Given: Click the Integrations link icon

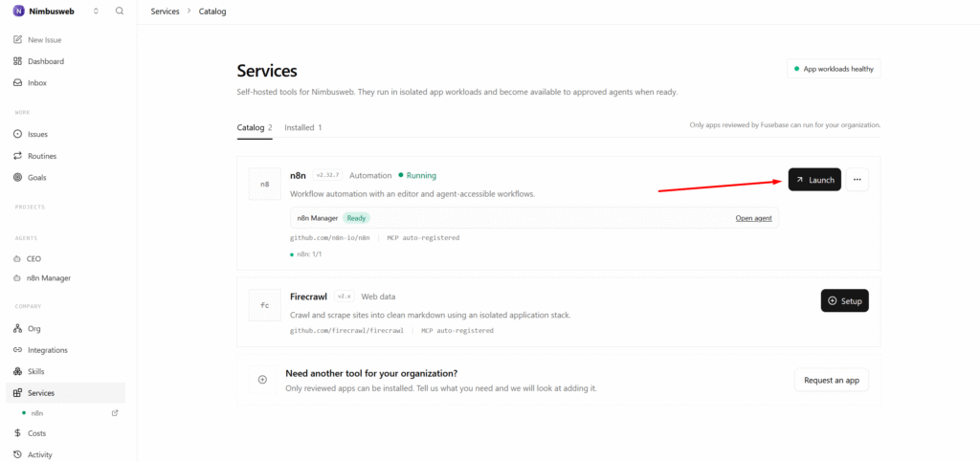Looking at the screenshot, I should (x=17, y=350).
